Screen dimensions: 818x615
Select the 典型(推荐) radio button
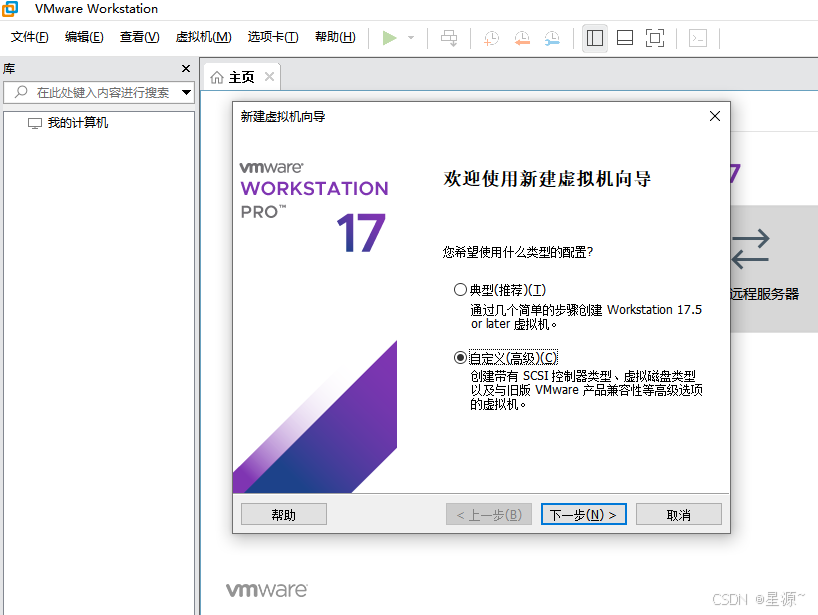[460, 290]
